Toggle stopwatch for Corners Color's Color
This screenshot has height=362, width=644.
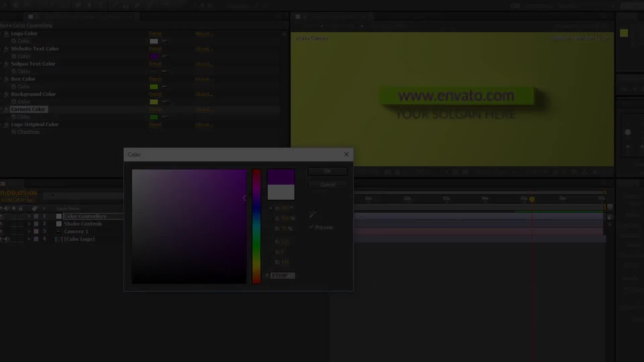click(14, 117)
